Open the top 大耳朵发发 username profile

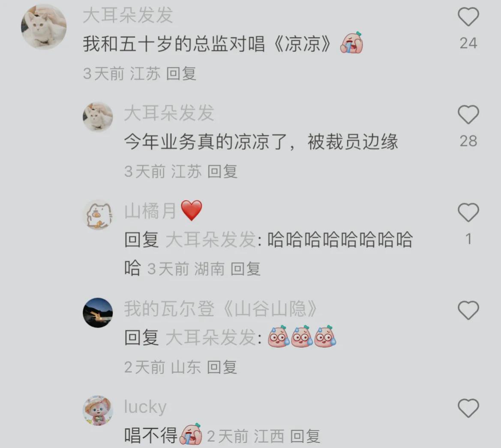[128, 15]
